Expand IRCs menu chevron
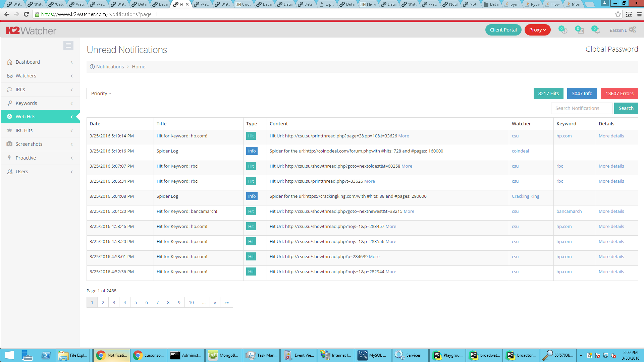This screenshot has height=362, width=644. [72, 89]
